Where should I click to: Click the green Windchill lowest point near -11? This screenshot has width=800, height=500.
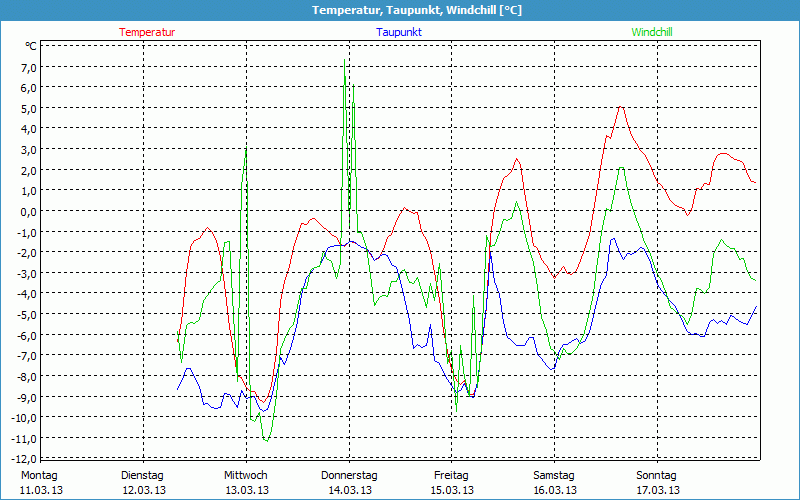tap(266, 440)
